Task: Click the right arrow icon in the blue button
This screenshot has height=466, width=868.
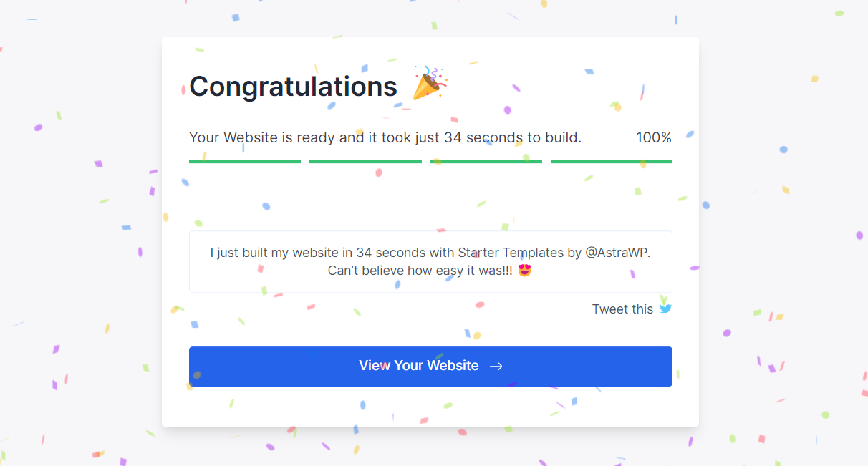Action: pos(496,366)
